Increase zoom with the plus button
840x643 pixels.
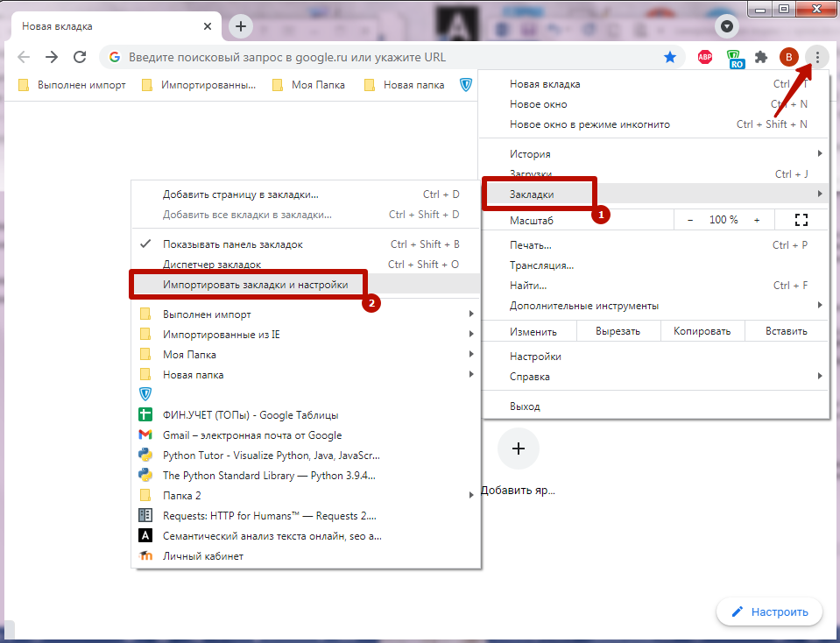click(757, 220)
